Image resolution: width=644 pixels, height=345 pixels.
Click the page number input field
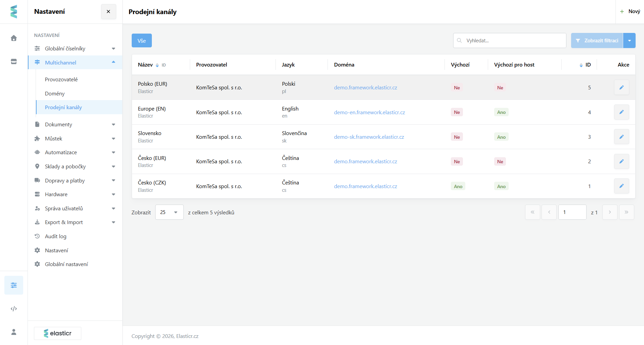[x=572, y=212]
